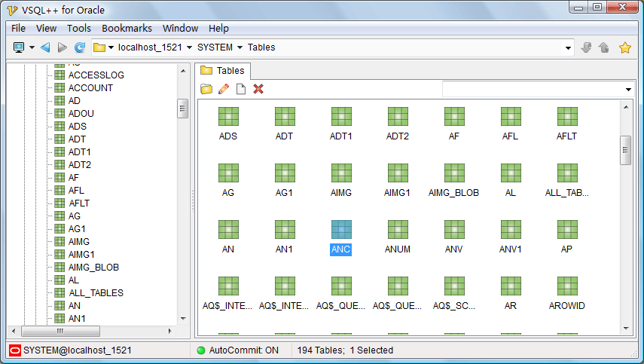Open the Bookmarks menu

click(x=127, y=29)
